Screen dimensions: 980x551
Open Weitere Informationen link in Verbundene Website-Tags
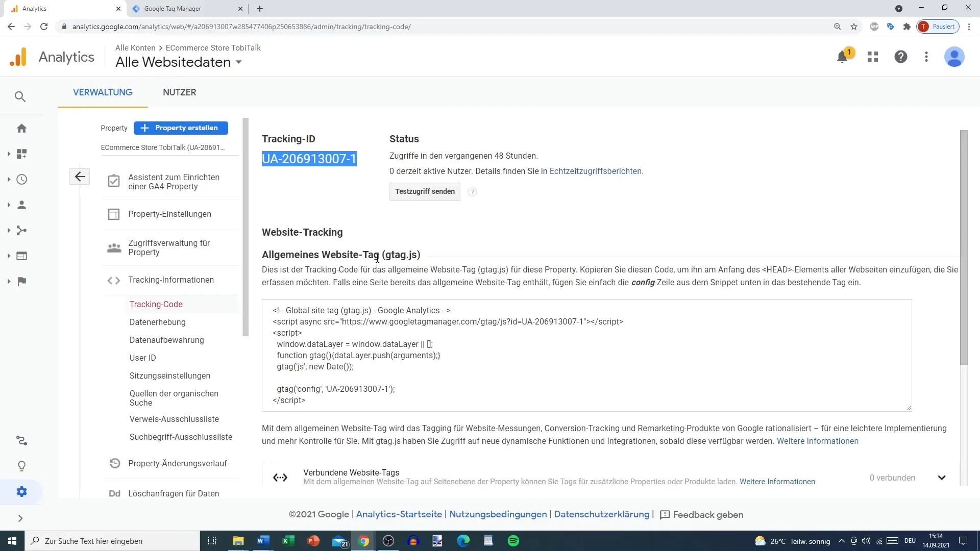(777, 482)
